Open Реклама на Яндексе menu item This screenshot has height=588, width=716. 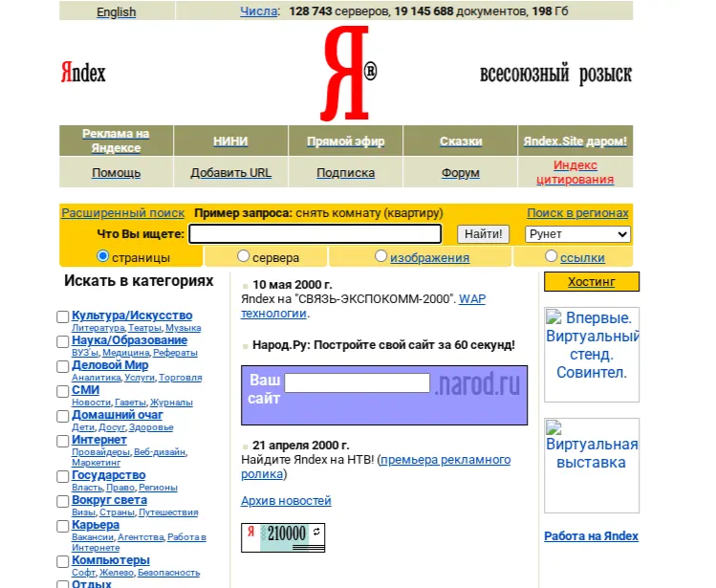(x=116, y=141)
